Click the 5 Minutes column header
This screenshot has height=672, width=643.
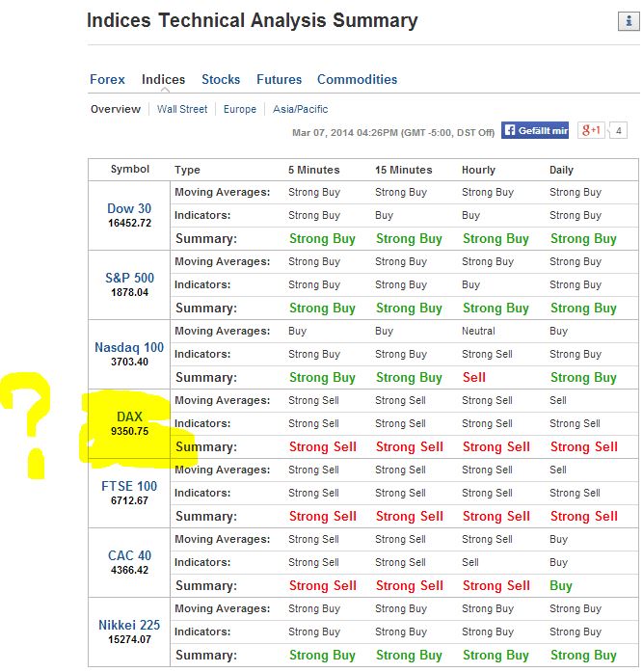coord(313,170)
